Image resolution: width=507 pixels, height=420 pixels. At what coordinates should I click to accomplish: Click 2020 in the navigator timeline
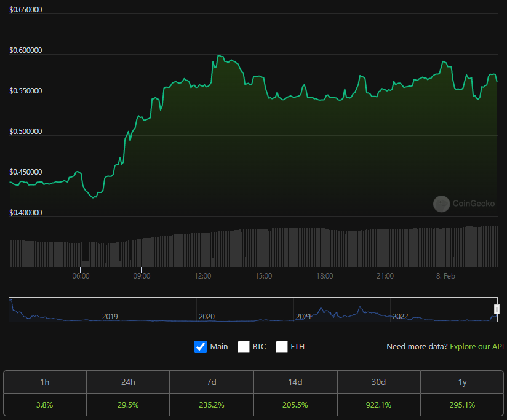pos(207,317)
